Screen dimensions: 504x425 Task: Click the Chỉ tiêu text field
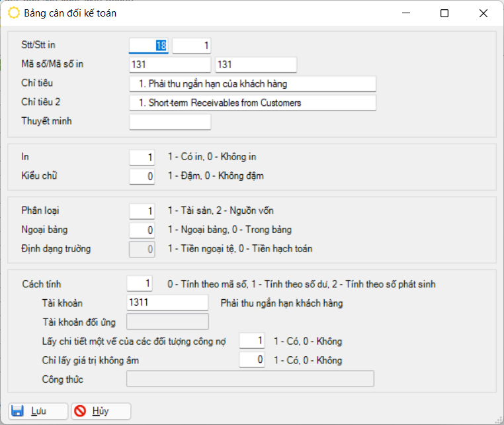pos(252,83)
